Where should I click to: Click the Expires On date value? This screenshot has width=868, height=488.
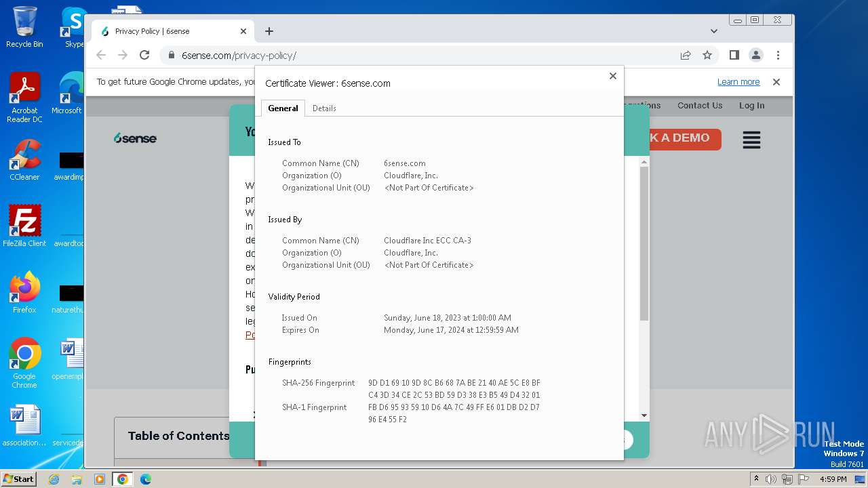pos(451,330)
